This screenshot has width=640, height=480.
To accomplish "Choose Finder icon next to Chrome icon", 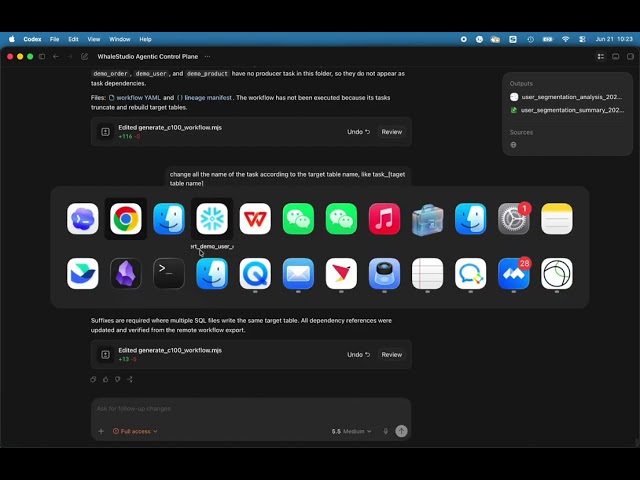I will (169, 219).
